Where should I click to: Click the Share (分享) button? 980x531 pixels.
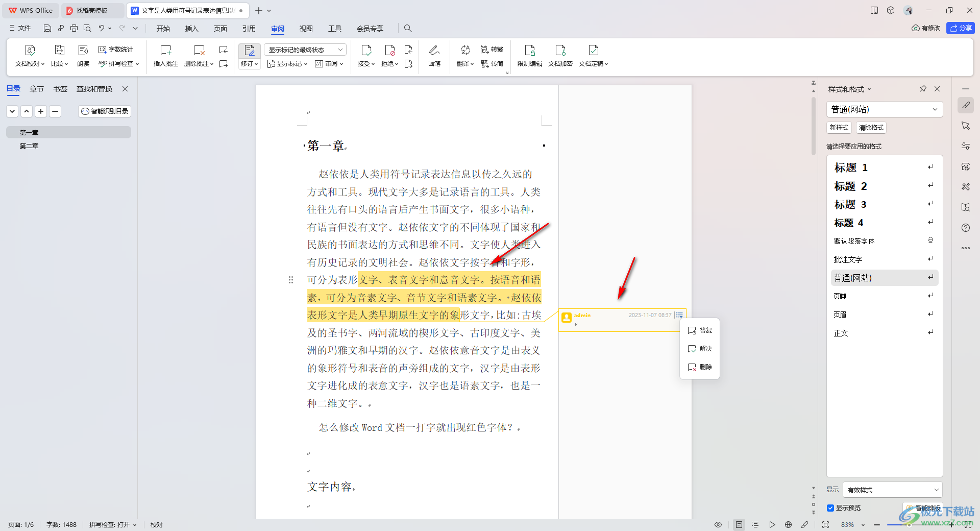pyautogui.click(x=960, y=28)
